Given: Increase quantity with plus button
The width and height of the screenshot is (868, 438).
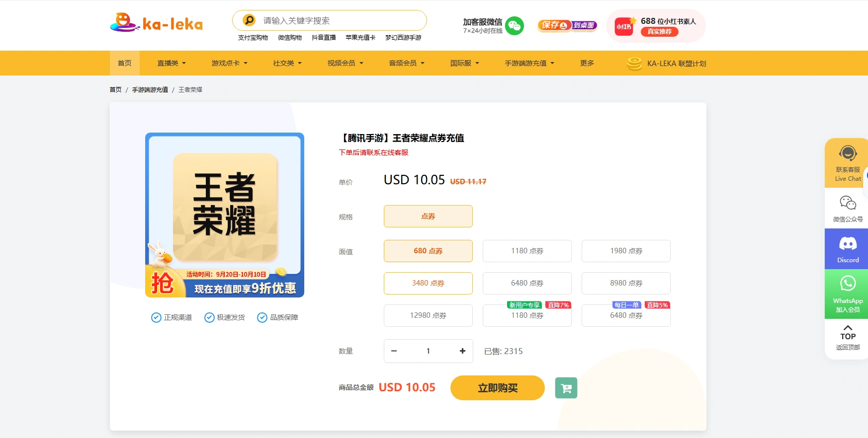Looking at the screenshot, I should (462, 351).
